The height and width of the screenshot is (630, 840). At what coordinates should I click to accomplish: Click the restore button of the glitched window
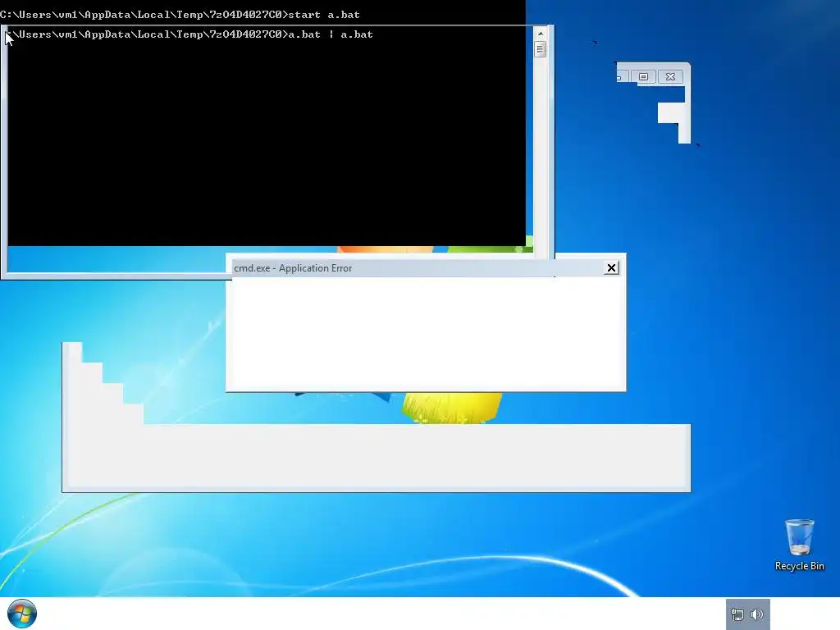643,76
